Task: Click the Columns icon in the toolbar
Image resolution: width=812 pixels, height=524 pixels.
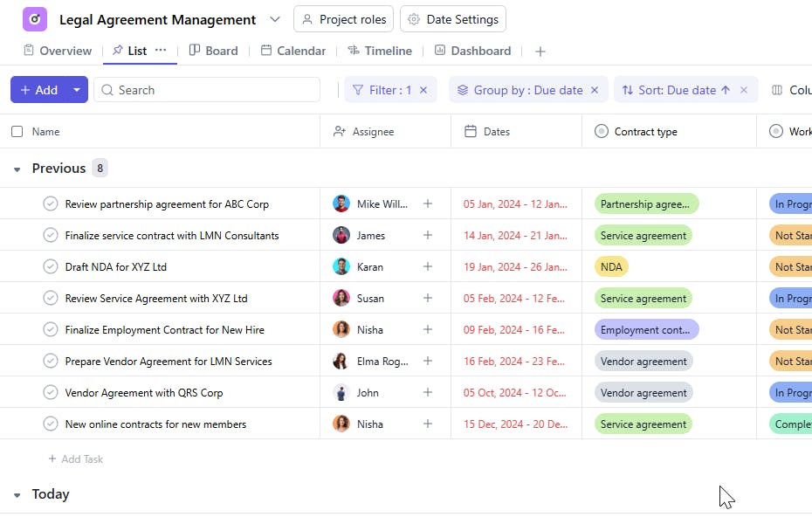Action: pyautogui.click(x=777, y=90)
